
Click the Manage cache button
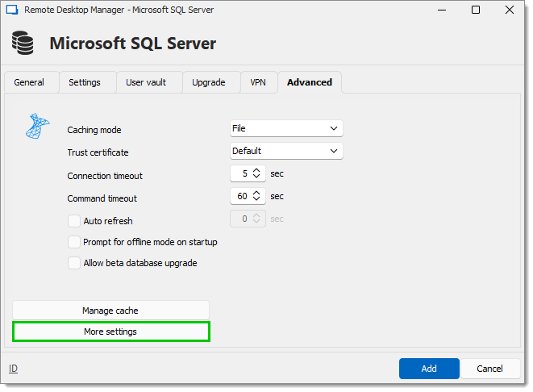110,311
